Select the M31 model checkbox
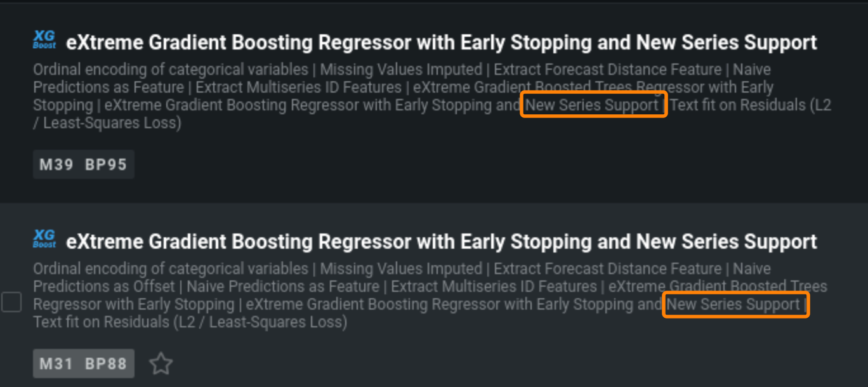The height and width of the screenshot is (387, 868). click(x=11, y=302)
